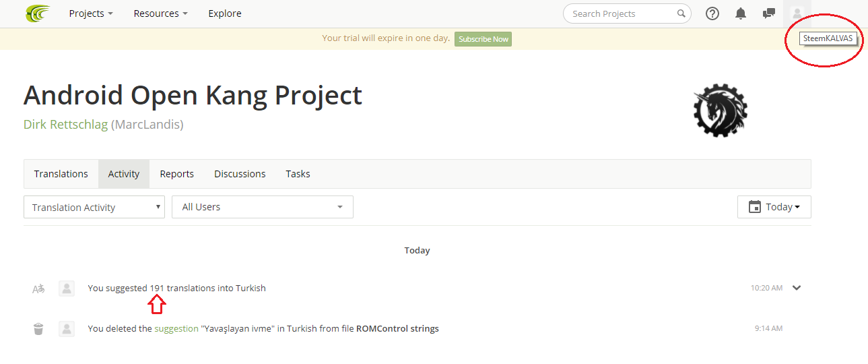This screenshot has width=868, height=364.
Task: Switch to the Translations tab
Action: click(61, 174)
